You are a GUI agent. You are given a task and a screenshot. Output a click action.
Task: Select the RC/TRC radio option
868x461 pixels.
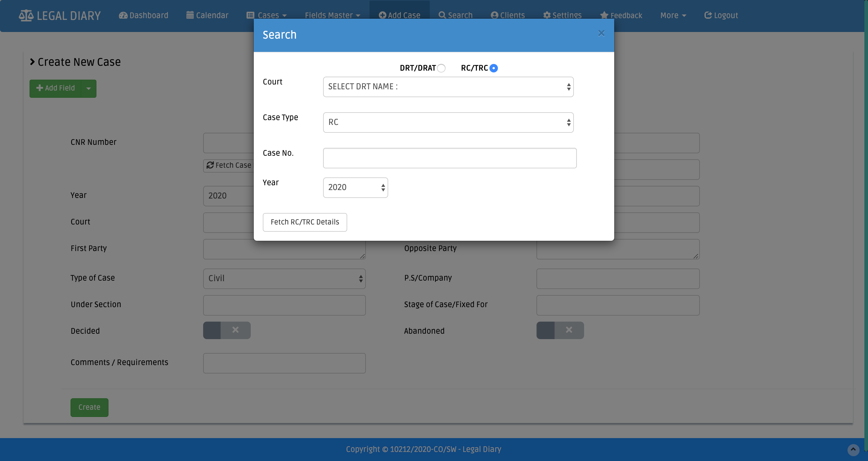coord(494,68)
